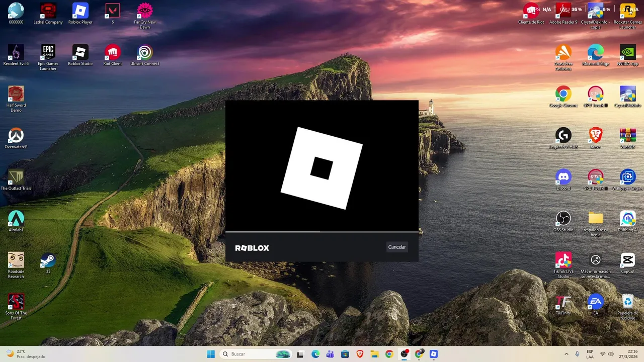Screen dimensions: 644x362
Task: Open the Resident Evil 6 shortcut
Action: (x=16, y=55)
